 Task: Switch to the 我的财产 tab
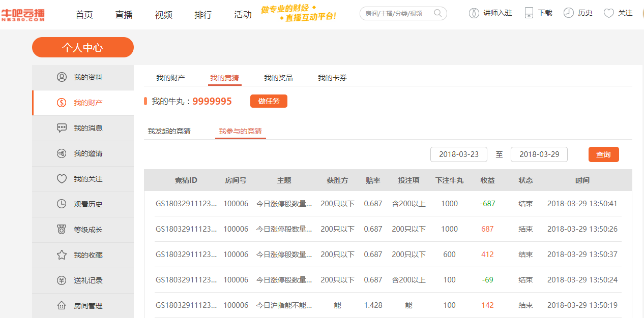171,78
